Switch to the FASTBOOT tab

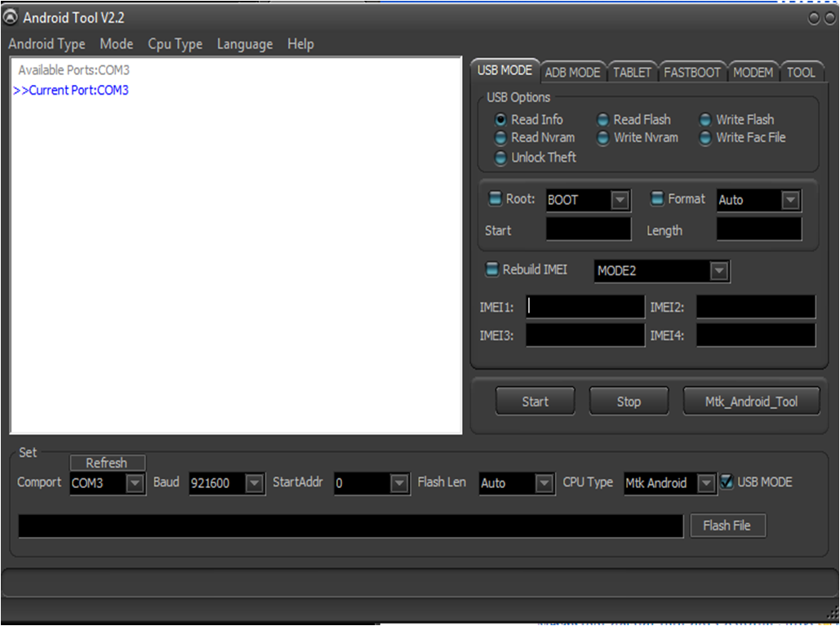(x=692, y=73)
